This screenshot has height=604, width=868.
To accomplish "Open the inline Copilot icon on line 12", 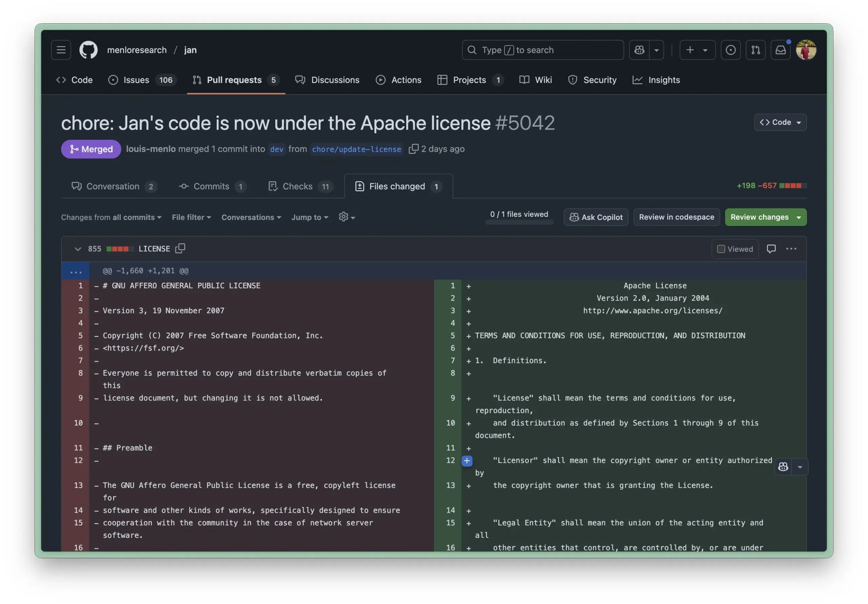I will click(x=783, y=467).
